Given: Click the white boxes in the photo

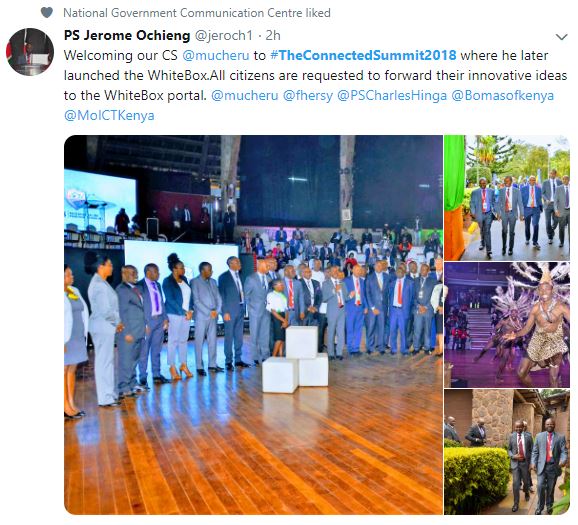Looking at the screenshot, I should click(x=295, y=359).
